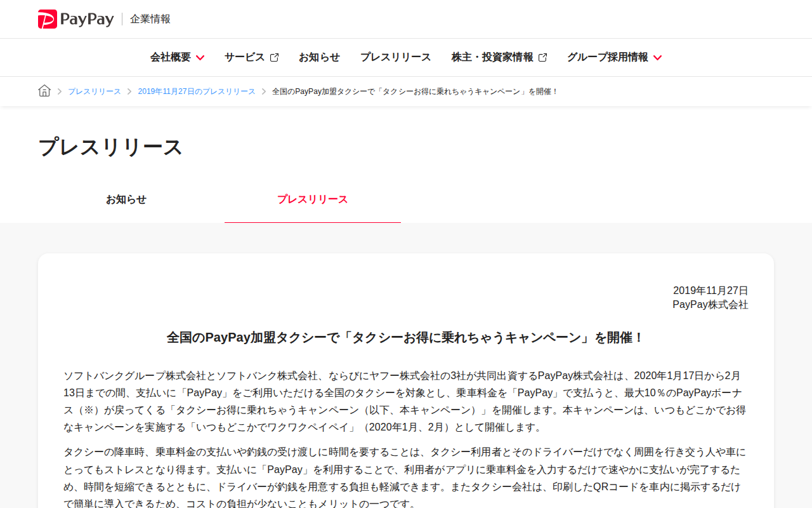Go to プレスリリース in top navigation

point(395,57)
